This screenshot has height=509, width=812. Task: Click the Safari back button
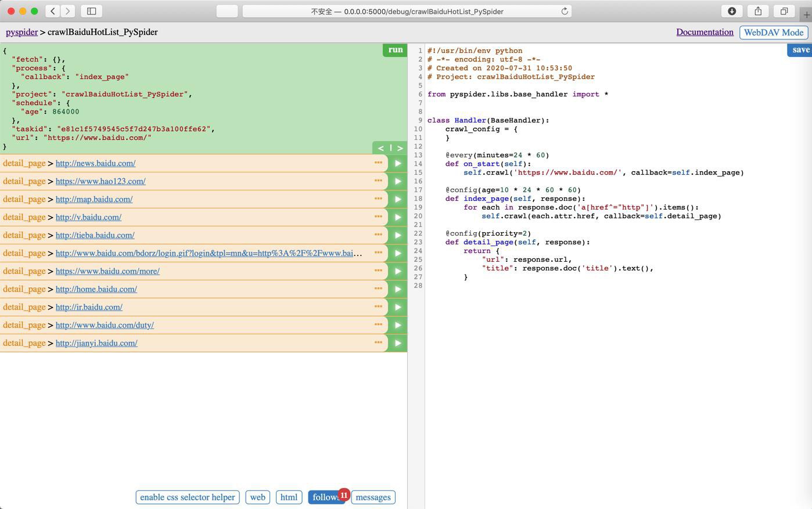coord(53,11)
